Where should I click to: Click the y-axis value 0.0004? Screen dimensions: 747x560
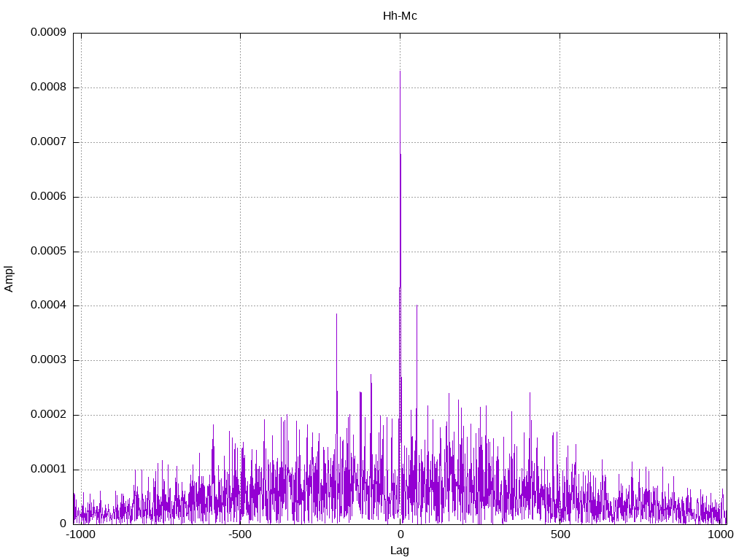[49, 306]
